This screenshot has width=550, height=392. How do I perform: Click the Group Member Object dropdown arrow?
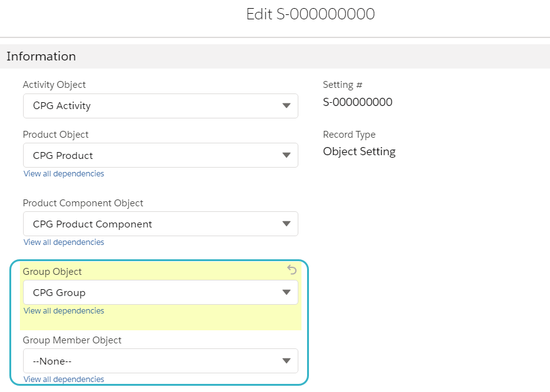286,361
